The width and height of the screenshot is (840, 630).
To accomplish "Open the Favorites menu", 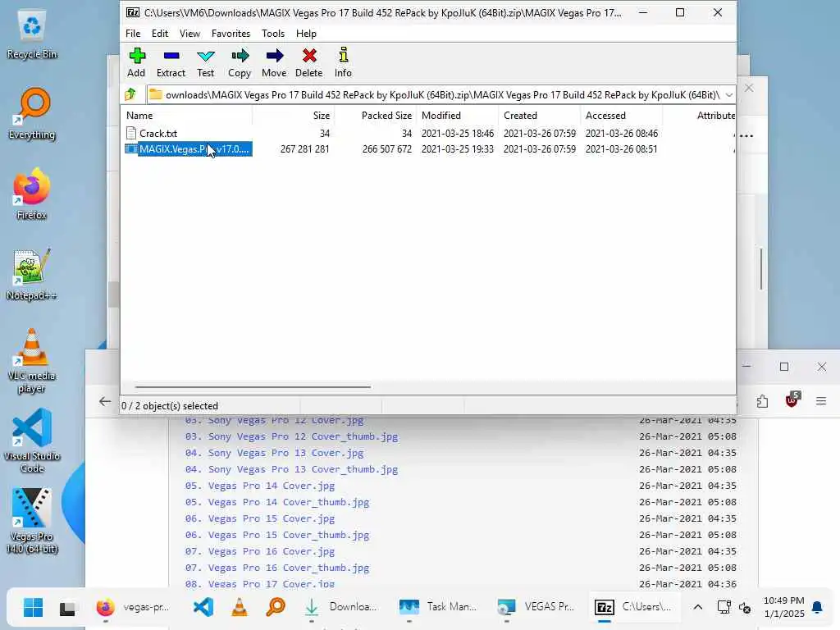I will (231, 33).
